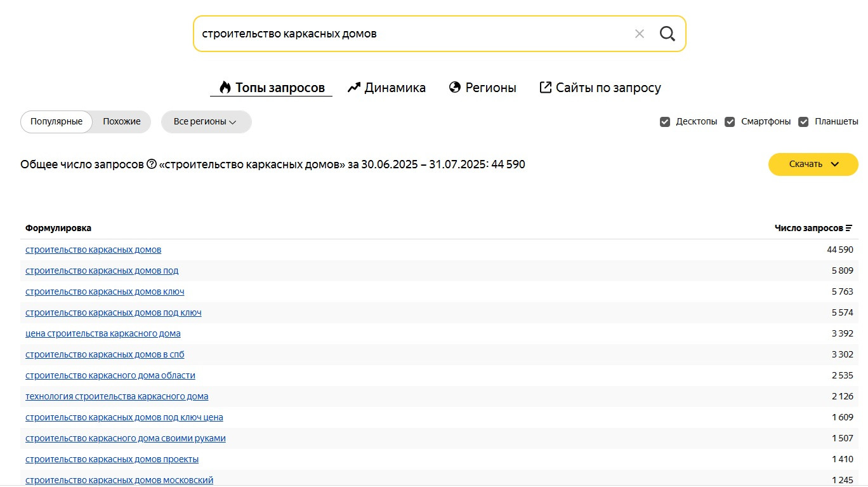Disable the Планшеты checkbox

(x=803, y=122)
